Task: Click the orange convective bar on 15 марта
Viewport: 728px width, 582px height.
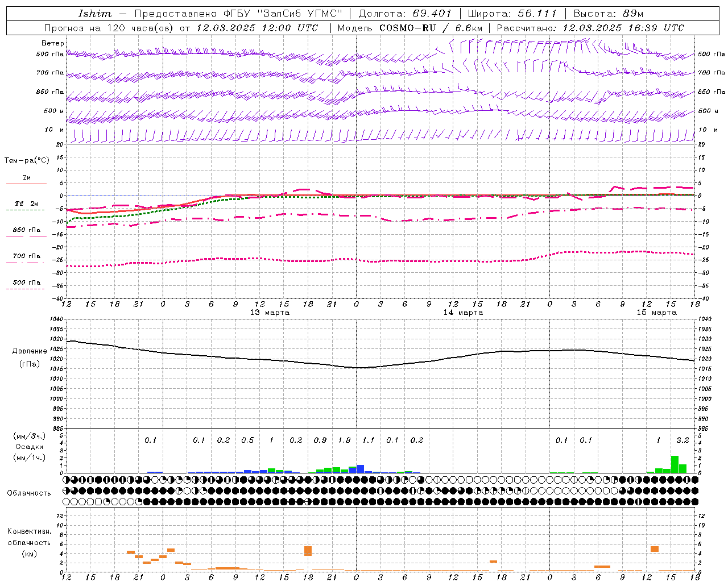Action: (655, 549)
